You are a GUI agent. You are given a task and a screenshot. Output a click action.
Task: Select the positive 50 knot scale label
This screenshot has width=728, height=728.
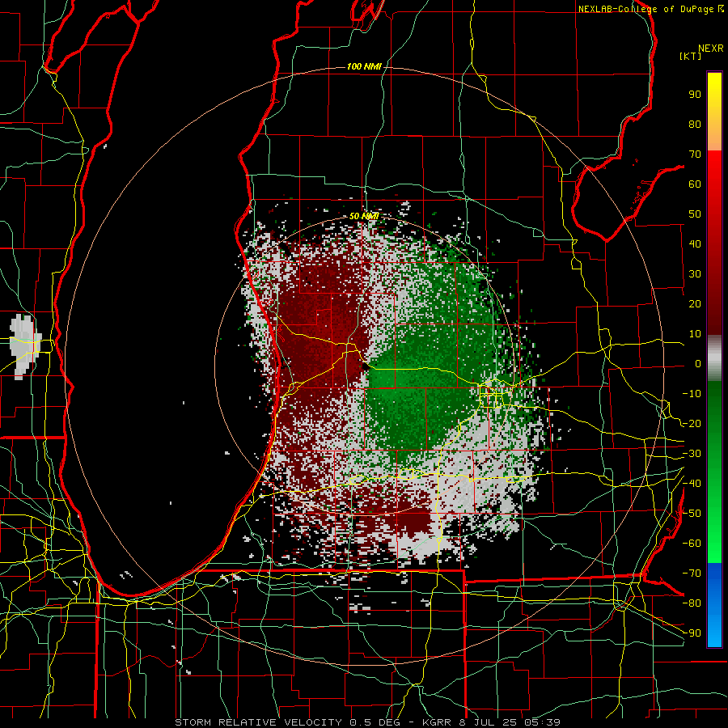(x=695, y=214)
